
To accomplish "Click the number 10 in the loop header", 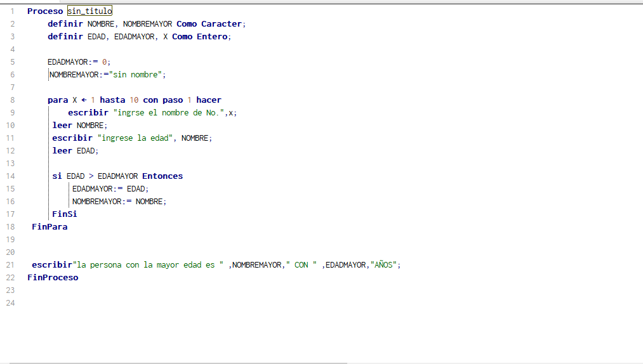I will [x=134, y=100].
